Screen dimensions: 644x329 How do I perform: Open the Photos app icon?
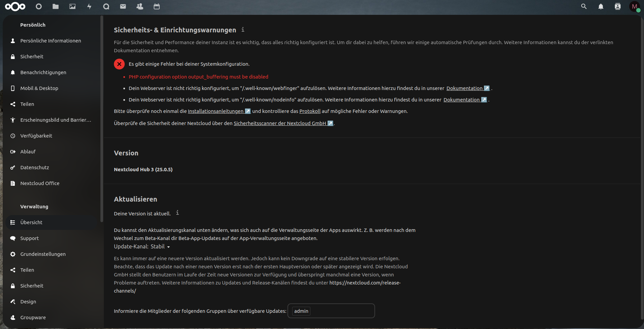(72, 6)
